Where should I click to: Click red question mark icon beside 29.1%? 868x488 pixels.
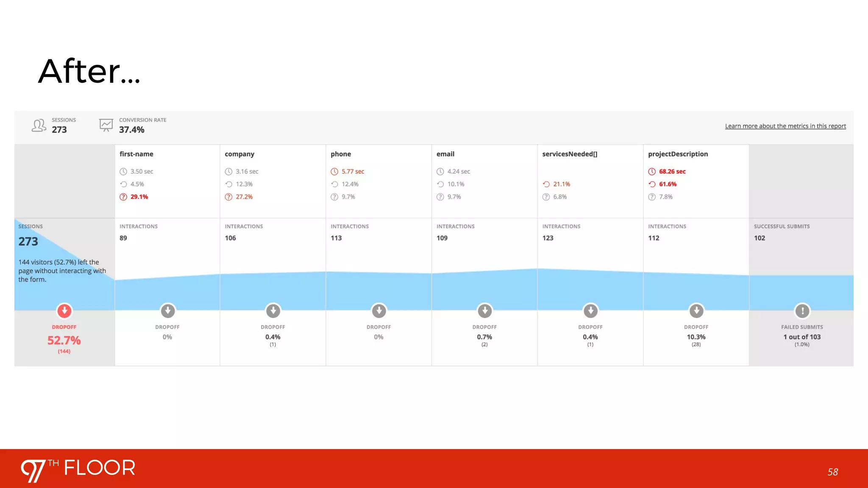(x=123, y=197)
